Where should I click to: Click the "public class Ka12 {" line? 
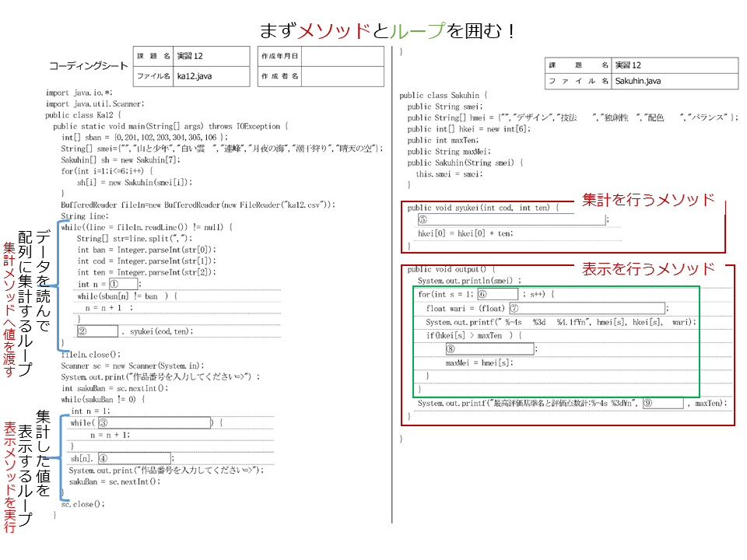[x=83, y=115]
